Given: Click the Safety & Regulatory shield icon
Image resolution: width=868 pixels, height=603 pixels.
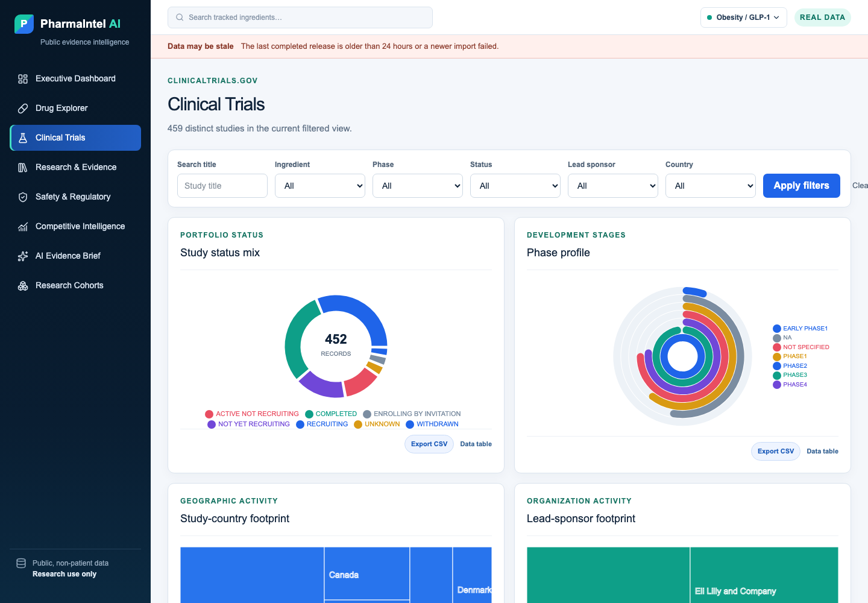Looking at the screenshot, I should click(x=23, y=197).
